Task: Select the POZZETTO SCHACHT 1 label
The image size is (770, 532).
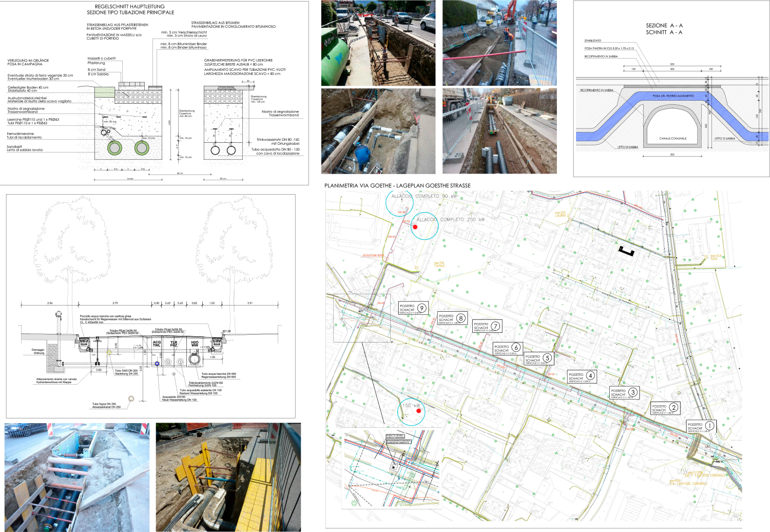Action: [701, 426]
